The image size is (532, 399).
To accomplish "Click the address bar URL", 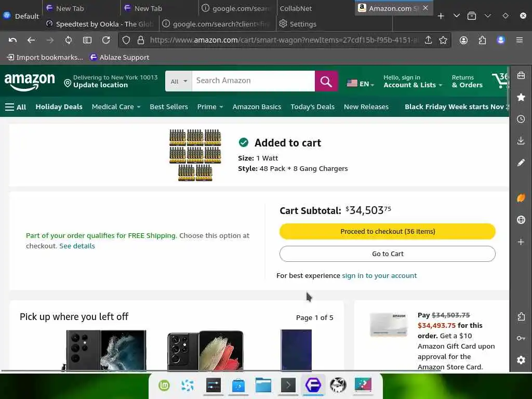I will coord(284,40).
